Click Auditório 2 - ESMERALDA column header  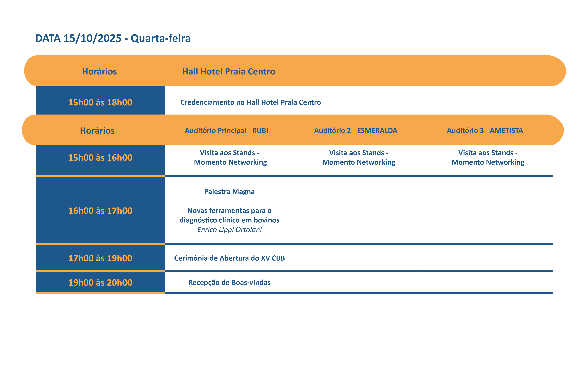[x=356, y=131]
